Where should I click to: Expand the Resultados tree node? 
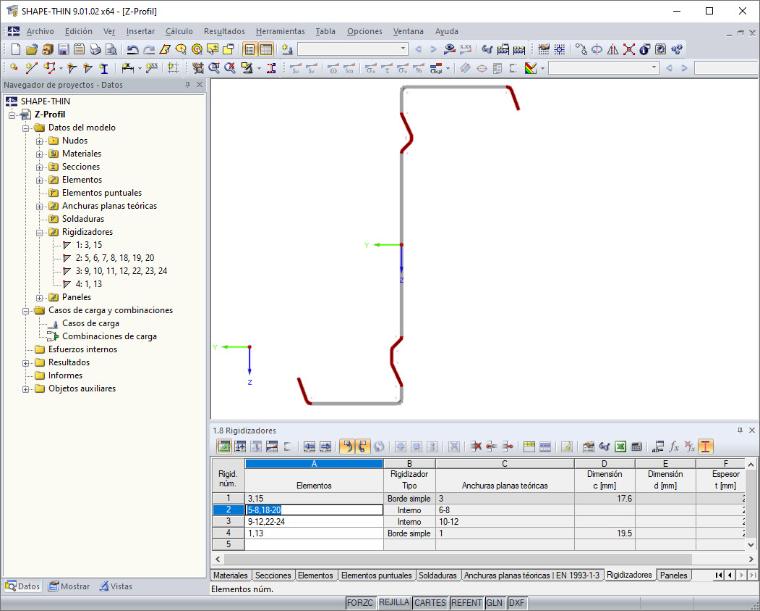(26, 363)
